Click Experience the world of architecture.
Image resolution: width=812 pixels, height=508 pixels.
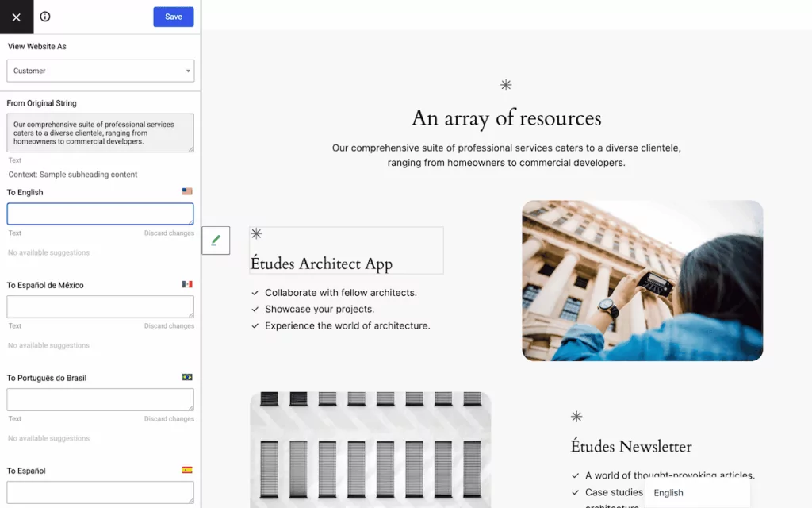[x=347, y=326]
